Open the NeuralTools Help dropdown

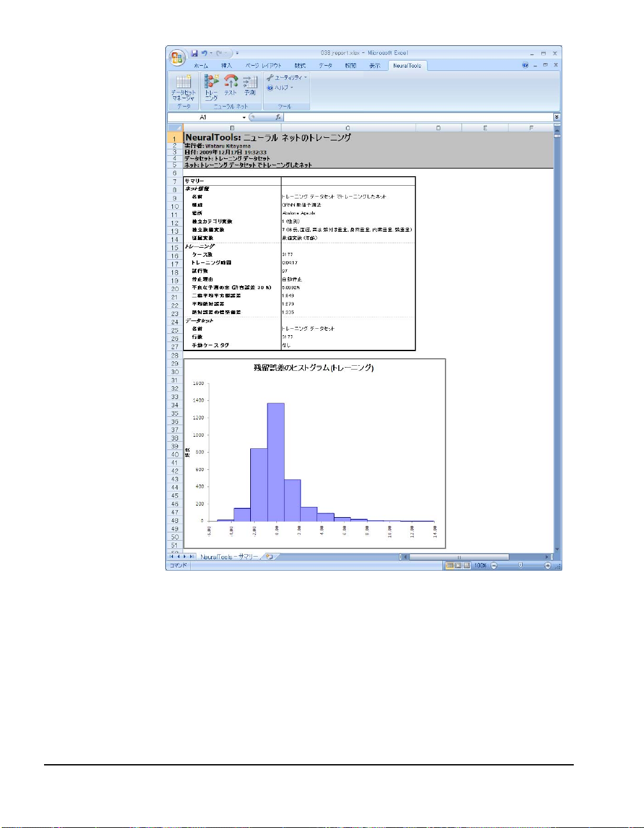(280, 87)
